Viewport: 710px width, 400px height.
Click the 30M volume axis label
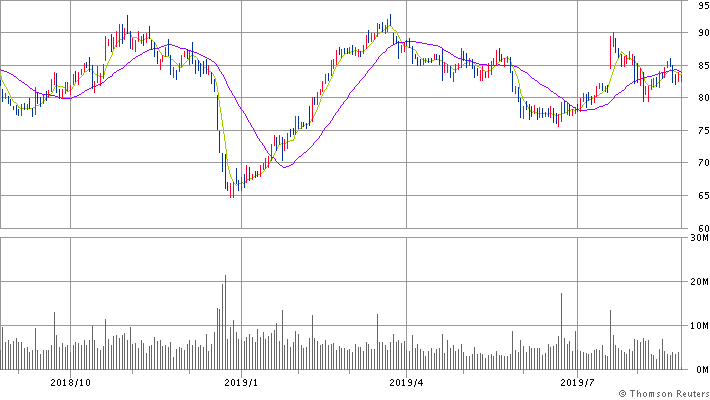coord(700,238)
